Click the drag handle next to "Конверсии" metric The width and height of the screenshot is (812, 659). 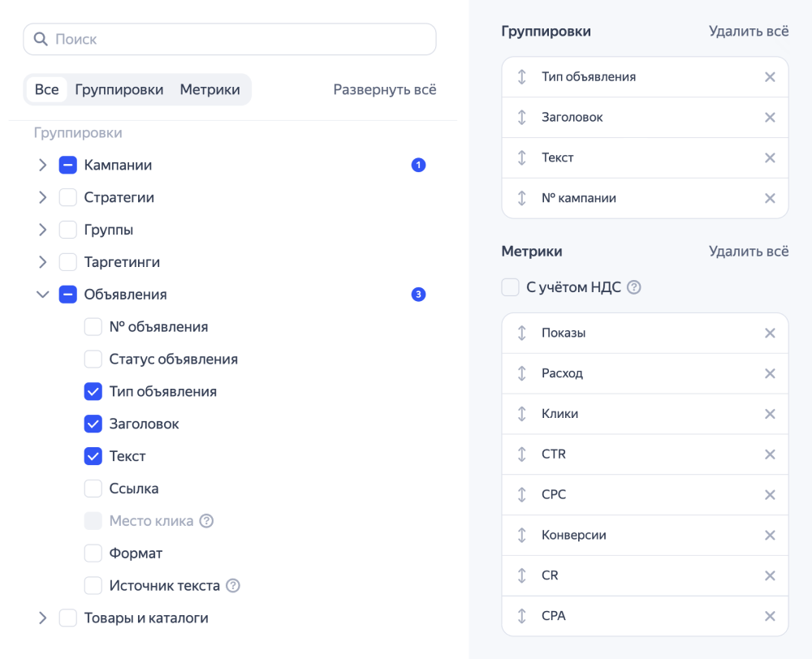522,535
